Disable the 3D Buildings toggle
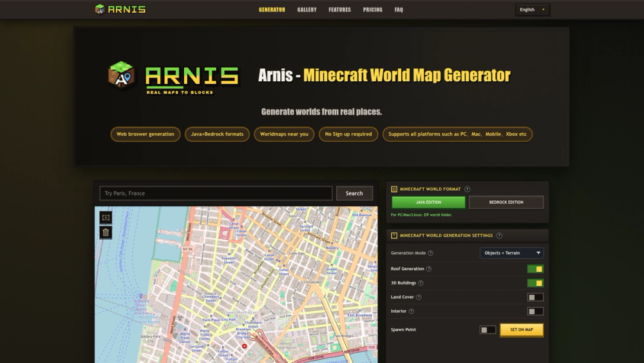Viewport: 644px width, 363px height. tap(535, 283)
